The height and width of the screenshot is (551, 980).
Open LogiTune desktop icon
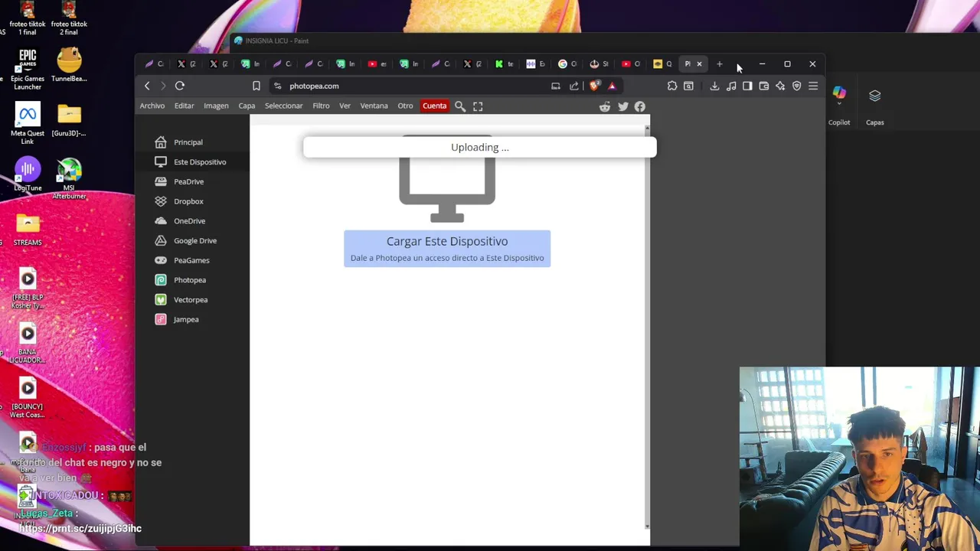click(x=28, y=174)
